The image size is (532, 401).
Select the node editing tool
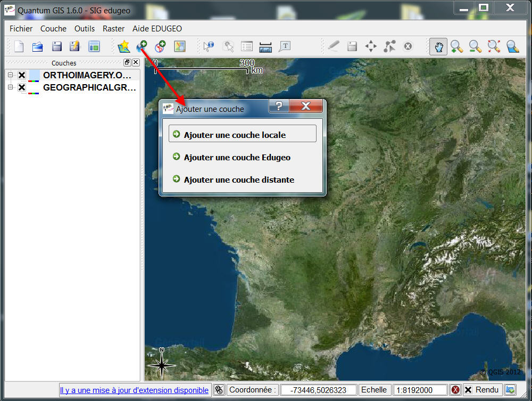point(389,46)
